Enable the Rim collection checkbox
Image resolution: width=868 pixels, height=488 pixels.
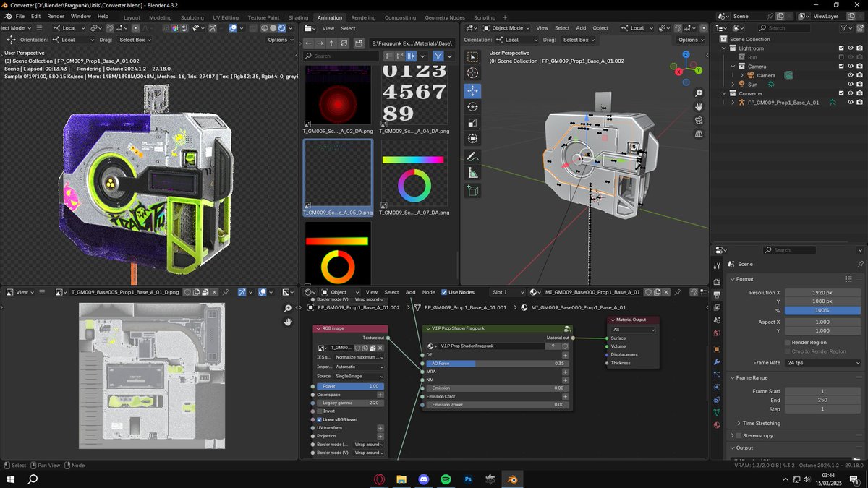[841, 57]
